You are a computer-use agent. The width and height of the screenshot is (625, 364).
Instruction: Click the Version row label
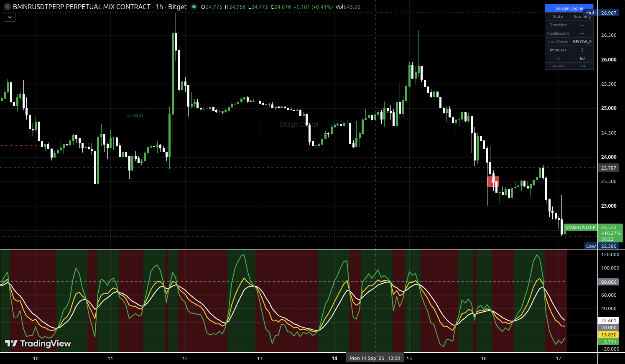click(x=558, y=66)
